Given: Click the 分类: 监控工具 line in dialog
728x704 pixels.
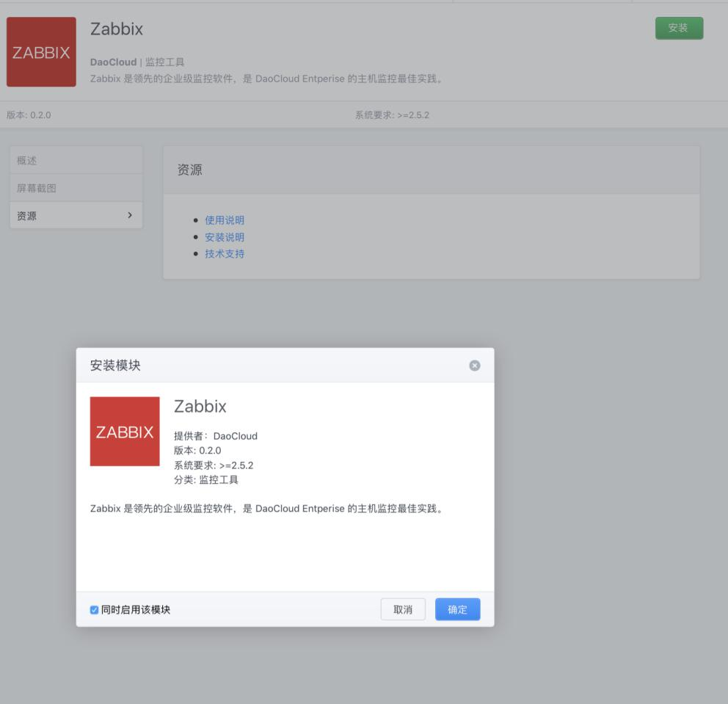Looking at the screenshot, I should pyautogui.click(x=206, y=479).
